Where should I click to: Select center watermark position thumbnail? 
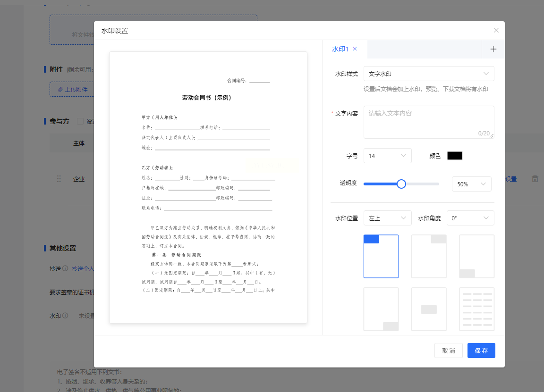(429, 309)
